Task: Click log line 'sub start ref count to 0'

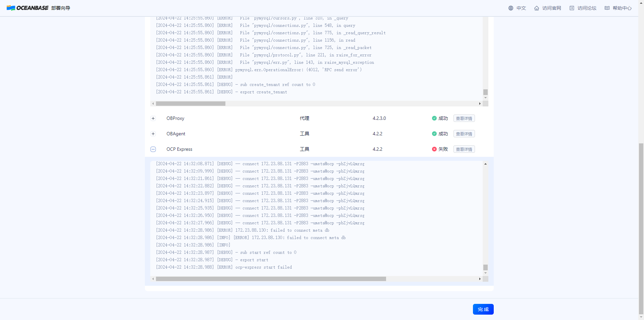Action: click(226, 253)
